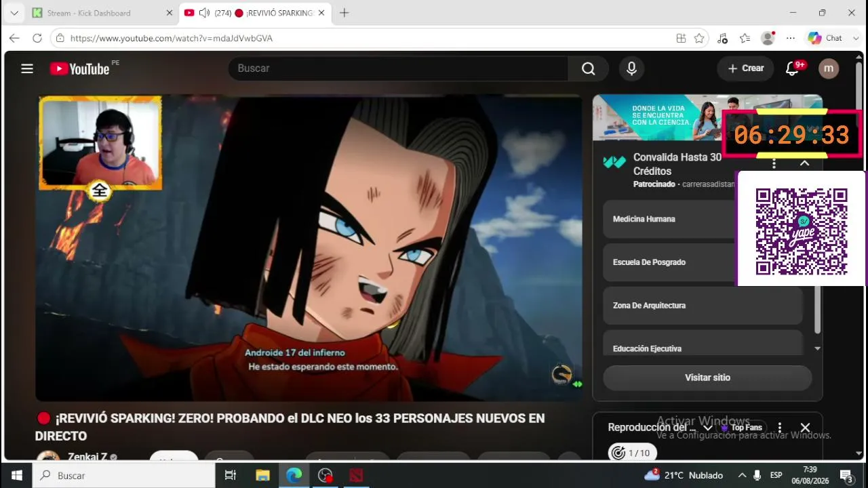Click the video player showing Androide 17

point(309,247)
